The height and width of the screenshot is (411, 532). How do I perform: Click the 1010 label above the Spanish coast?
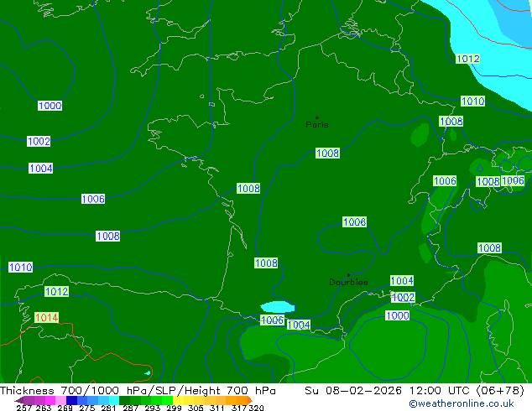tap(21, 268)
